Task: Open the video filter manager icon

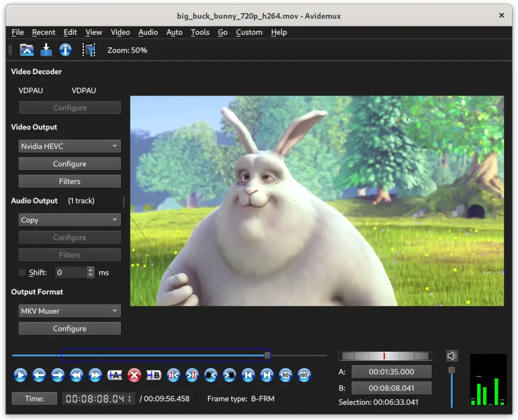Action: [89, 50]
